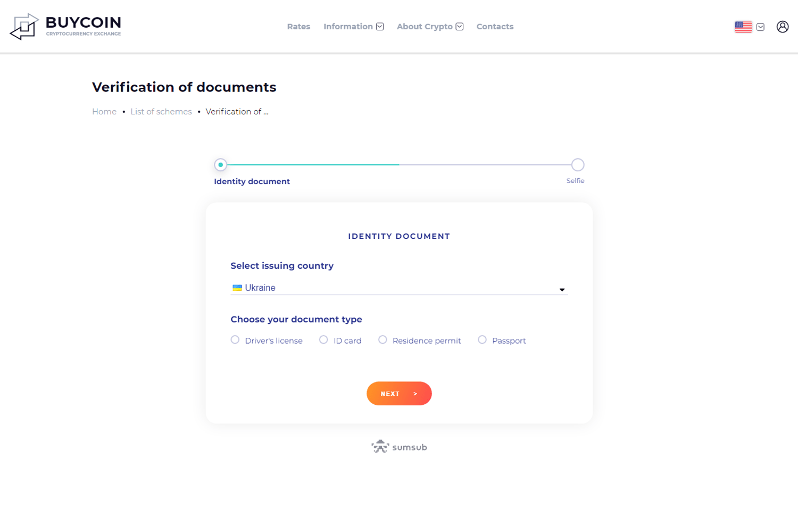Image resolution: width=798 pixels, height=532 pixels.
Task: Select the Driver's license radio button
Action: point(235,340)
